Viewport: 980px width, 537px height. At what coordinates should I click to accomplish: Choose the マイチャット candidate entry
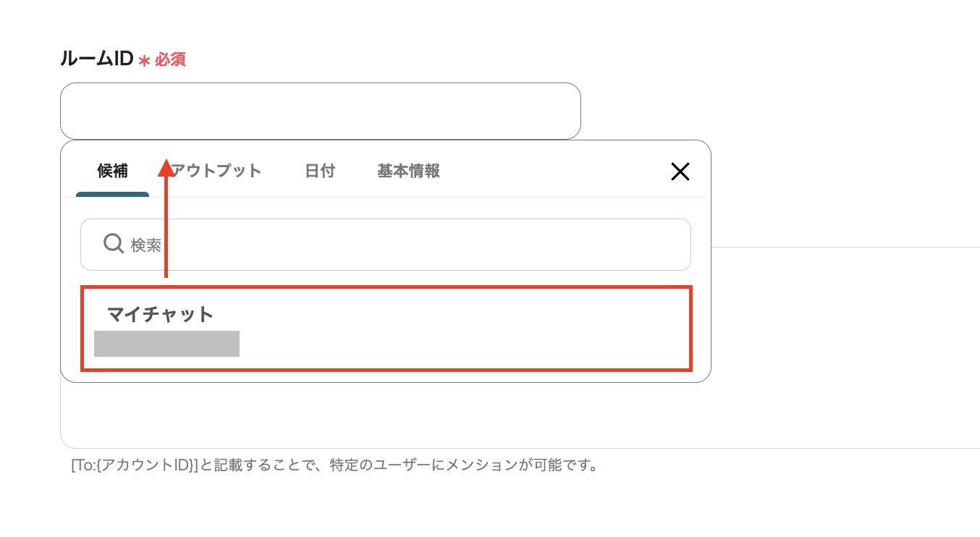coord(386,329)
